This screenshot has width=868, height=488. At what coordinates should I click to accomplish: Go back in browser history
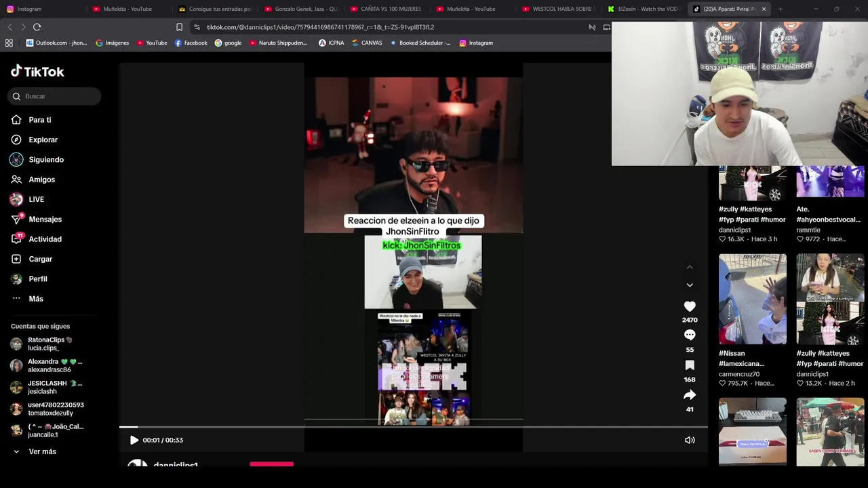pyautogui.click(x=9, y=27)
